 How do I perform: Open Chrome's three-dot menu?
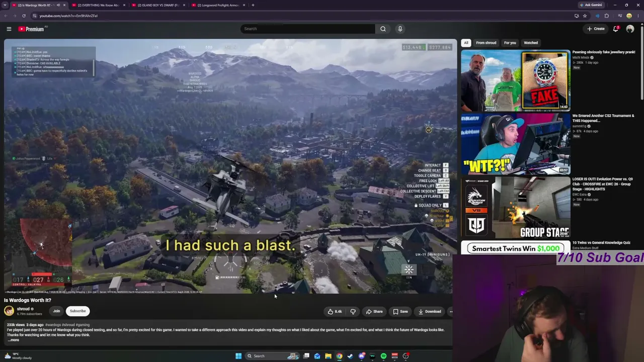(637, 16)
